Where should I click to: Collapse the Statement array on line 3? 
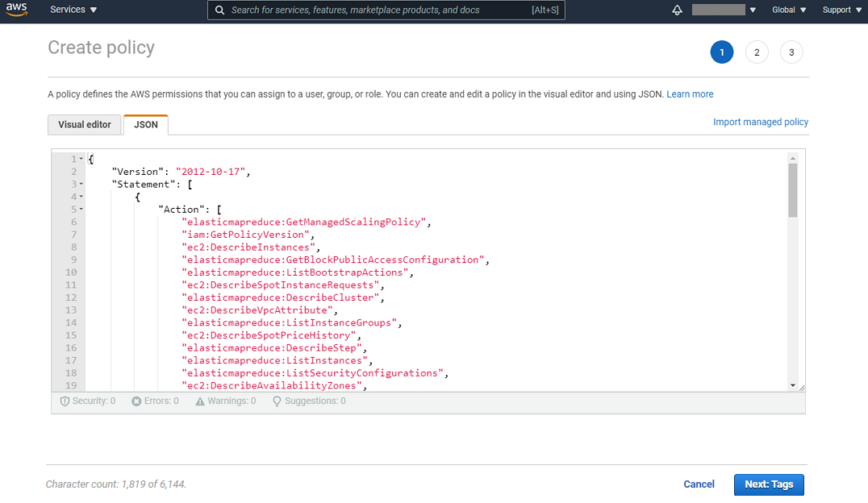pos(79,184)
